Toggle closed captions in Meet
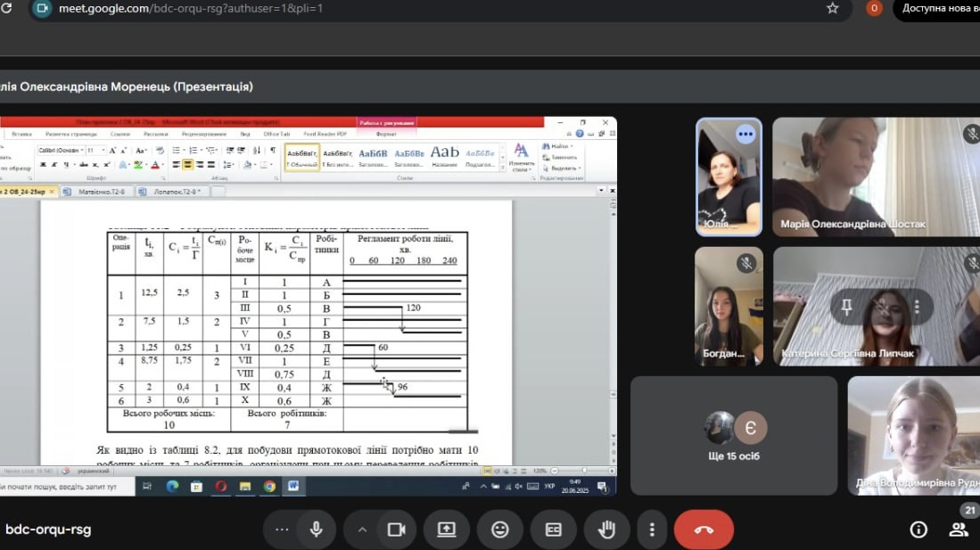The image size is (980, 550). click(554, 529)
